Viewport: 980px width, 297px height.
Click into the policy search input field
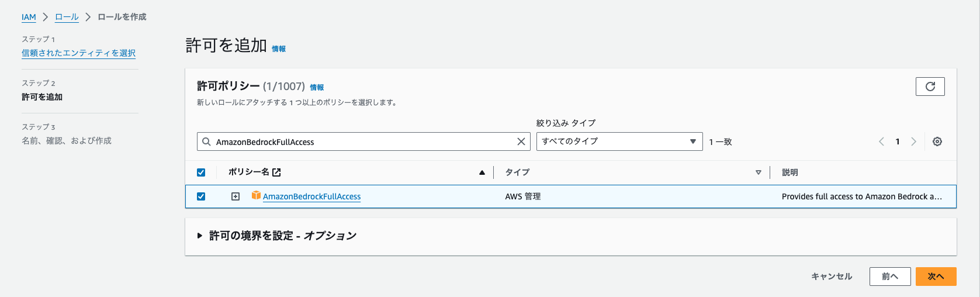[362, 141]
